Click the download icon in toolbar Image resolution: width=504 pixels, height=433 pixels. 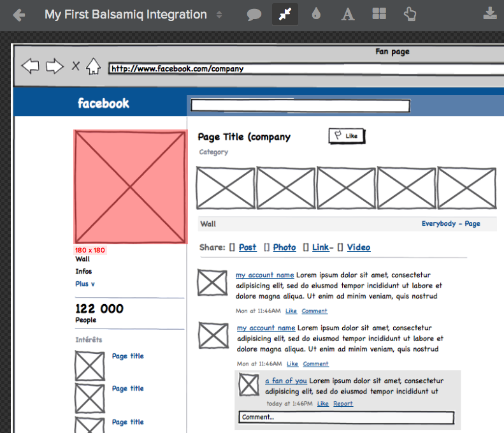[490, 13]
